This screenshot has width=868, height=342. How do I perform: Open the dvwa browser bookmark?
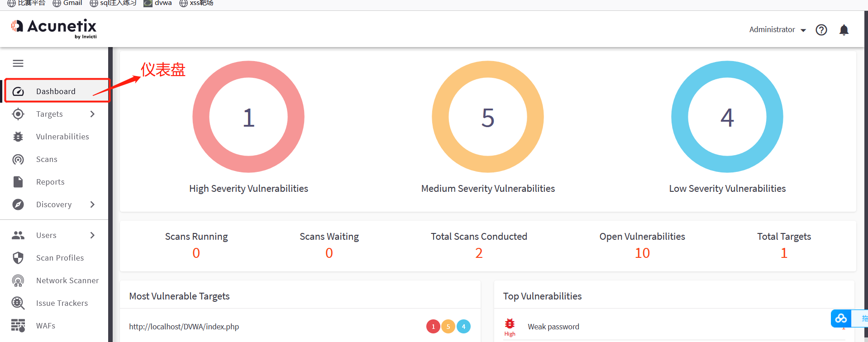click(158, 3)
